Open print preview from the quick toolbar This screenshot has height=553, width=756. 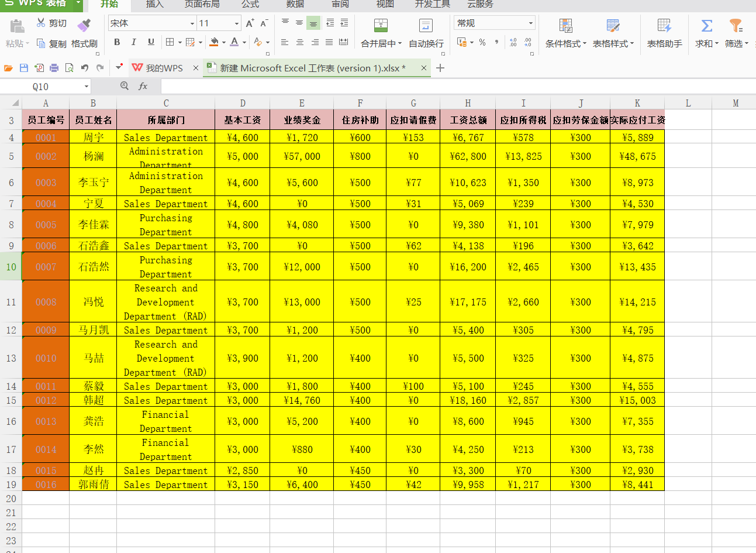click(70, 68)
